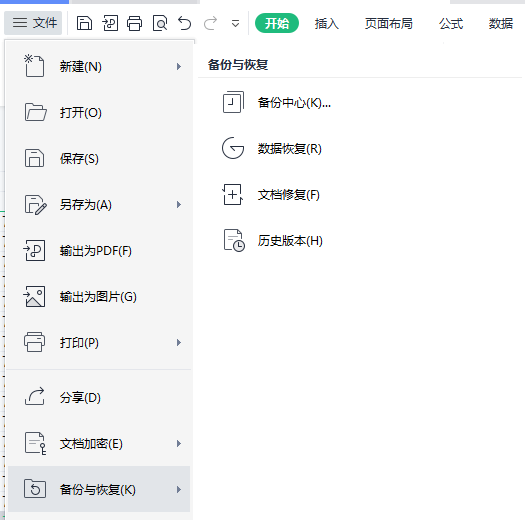Image resolution: width=525 pixels, height=520 pixels.
Task: Click the redo arrow icon
Action: pyautogui.click(x=210, y=23)
